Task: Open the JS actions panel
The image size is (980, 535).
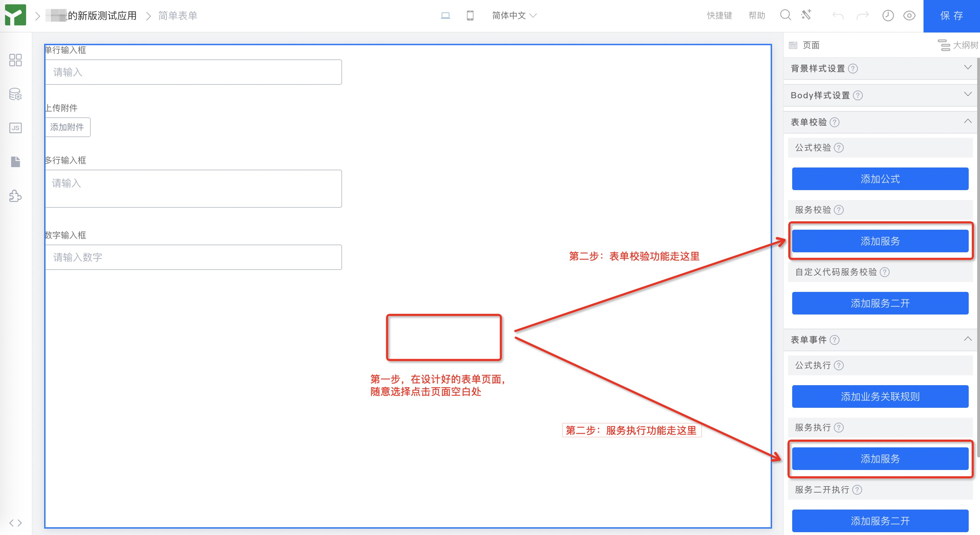Action: click(x=15, y=128)
